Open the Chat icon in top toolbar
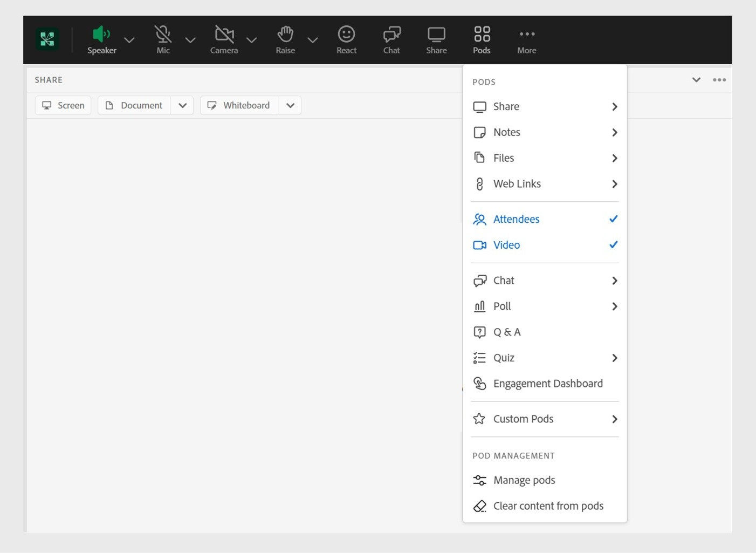The height and width of the screenshot is (553, 756). click(x=391, y=35)
